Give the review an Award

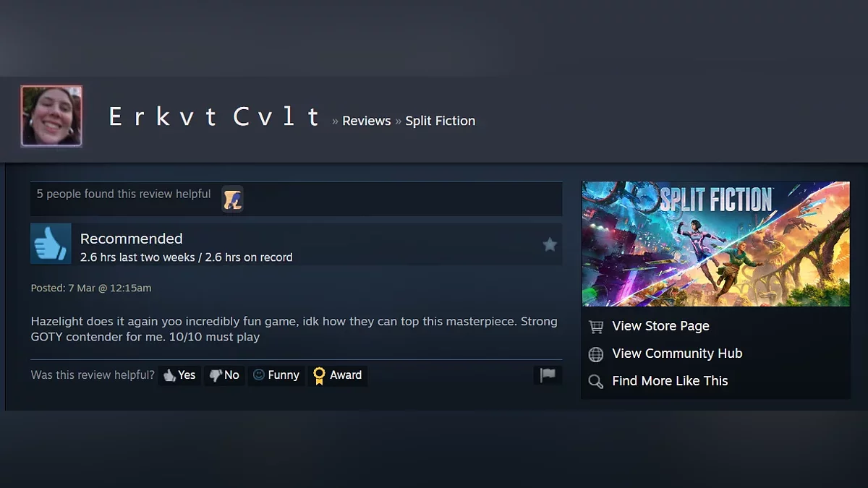point(338,375)
